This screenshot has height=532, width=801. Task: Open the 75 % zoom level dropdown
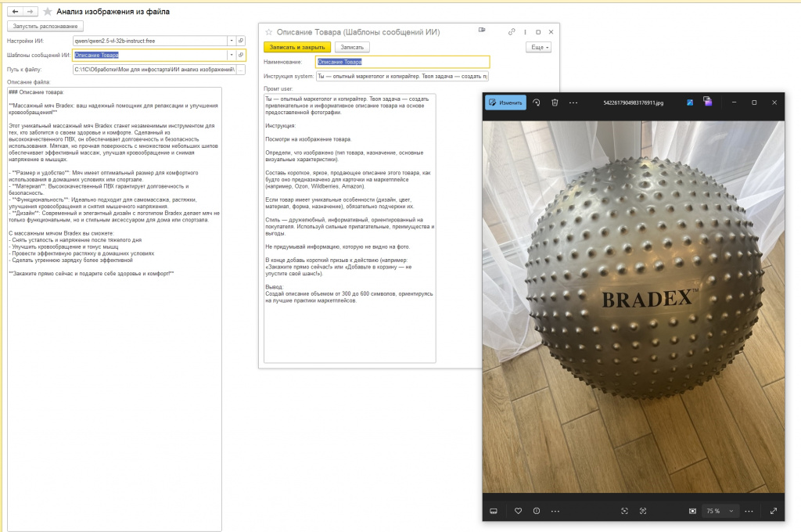pos(720,511)
